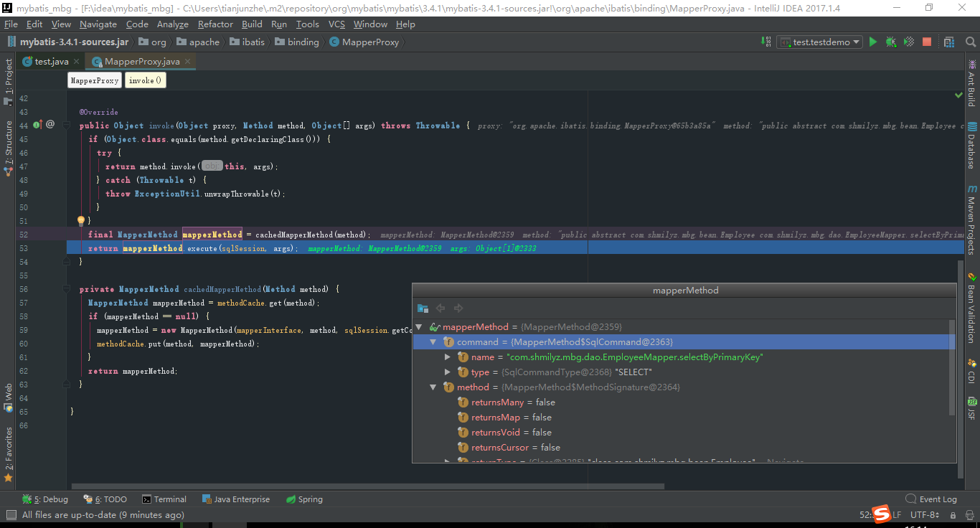Run with coverage using the dotted-arrow icon

(908, 42)
